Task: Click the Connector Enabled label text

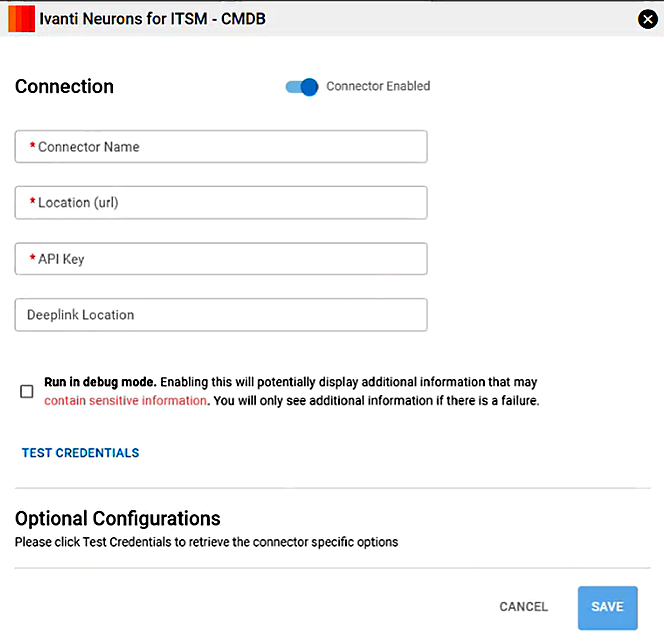Action: [x=378, y=86]
